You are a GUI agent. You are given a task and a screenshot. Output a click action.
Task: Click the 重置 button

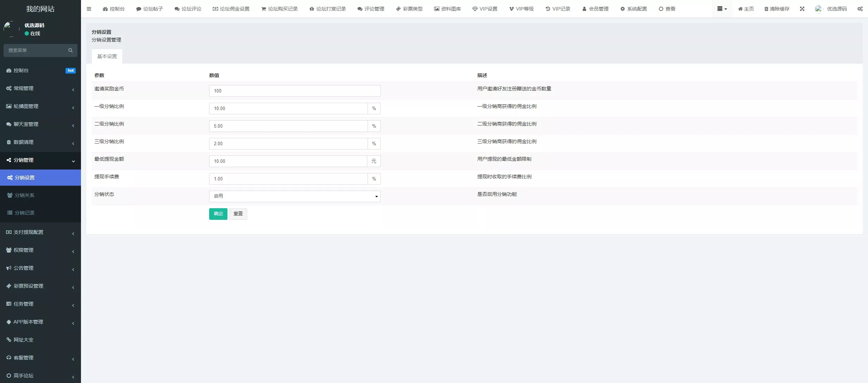pyautogui.click(x=238, y=214)
